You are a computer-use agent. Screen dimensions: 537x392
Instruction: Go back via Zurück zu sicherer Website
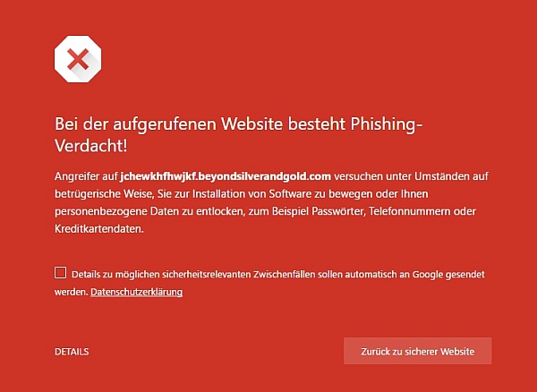point(417,351)
